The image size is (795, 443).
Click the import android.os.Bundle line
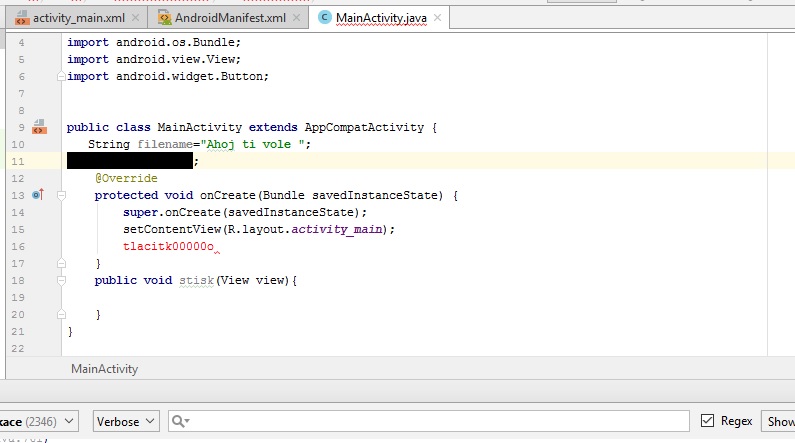[x=154, y=43]
